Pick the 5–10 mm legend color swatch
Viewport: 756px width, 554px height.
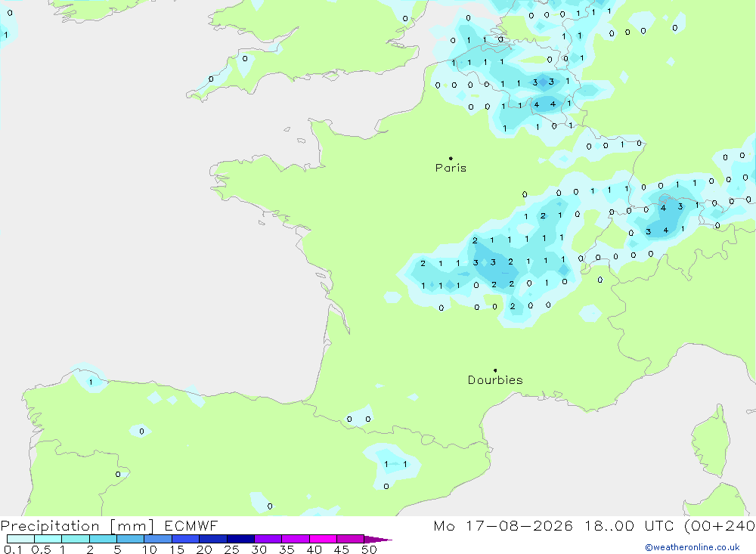click(131, 539)
